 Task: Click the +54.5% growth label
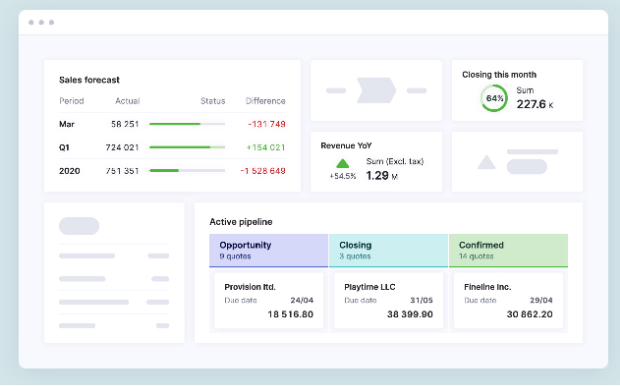(x=343, y=176)
